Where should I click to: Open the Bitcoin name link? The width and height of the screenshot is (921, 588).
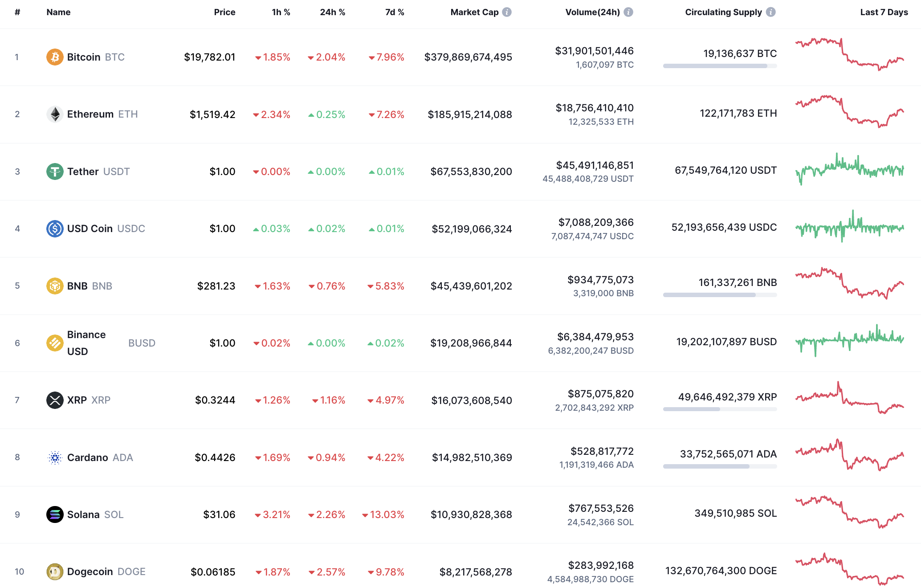coord(83,57)
